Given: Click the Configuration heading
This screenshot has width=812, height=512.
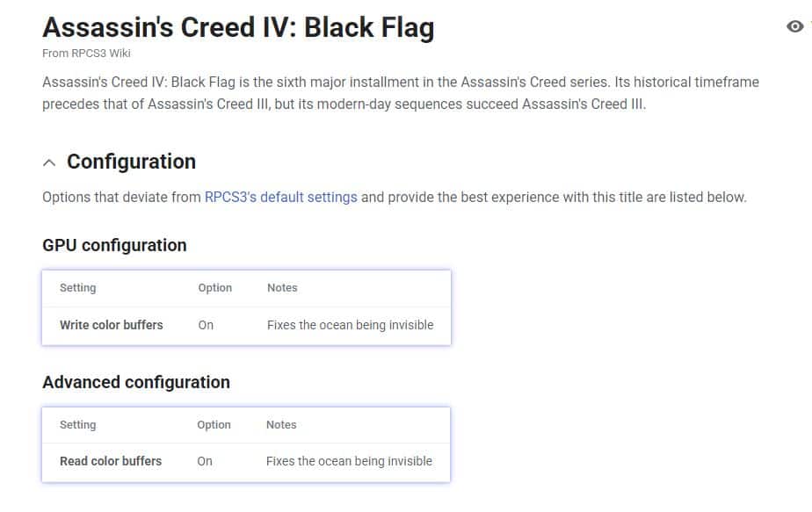Looking at the screenshot, I should [x=132, y=162].
